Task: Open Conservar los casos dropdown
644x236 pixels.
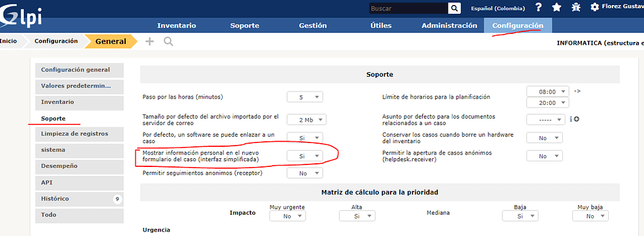Action: click(545, 138)
